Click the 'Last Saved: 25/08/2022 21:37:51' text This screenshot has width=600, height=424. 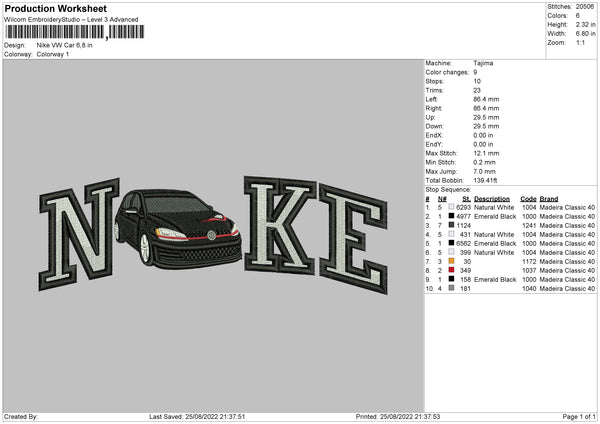pos(197,417)
